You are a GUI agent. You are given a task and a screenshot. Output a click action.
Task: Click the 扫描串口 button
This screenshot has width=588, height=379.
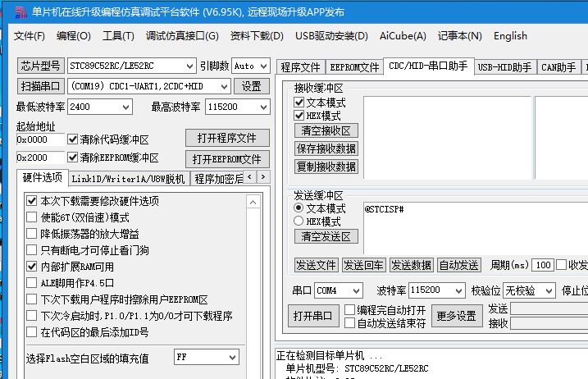pos(40,87)
